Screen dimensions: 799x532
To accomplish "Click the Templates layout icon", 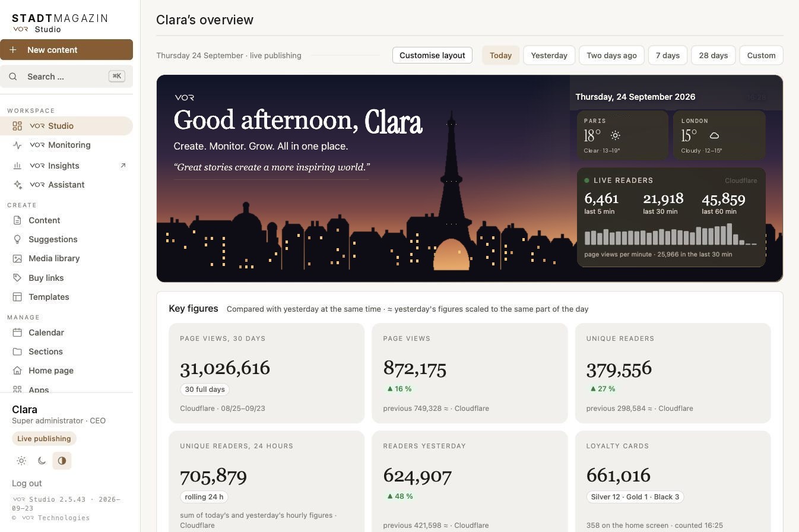I will click(x=17, y=297).
